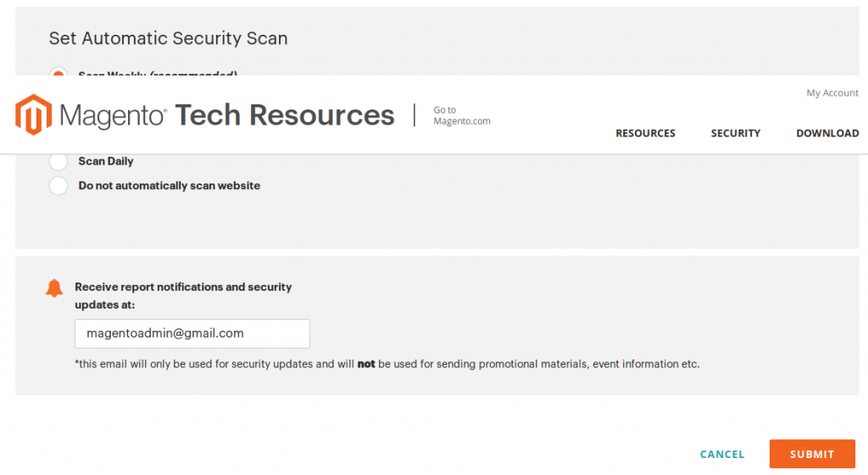Open the Resources menu
Viewport: 868px width, 475px height.
(645, 133)
